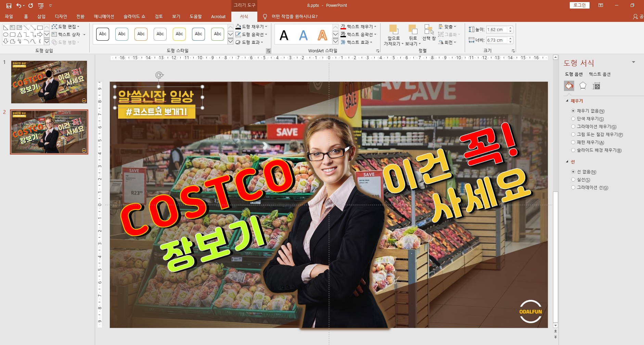644x345 pixels.
Task: Switch to the Design (디자인) tab
Action: (x=61, y=16)
